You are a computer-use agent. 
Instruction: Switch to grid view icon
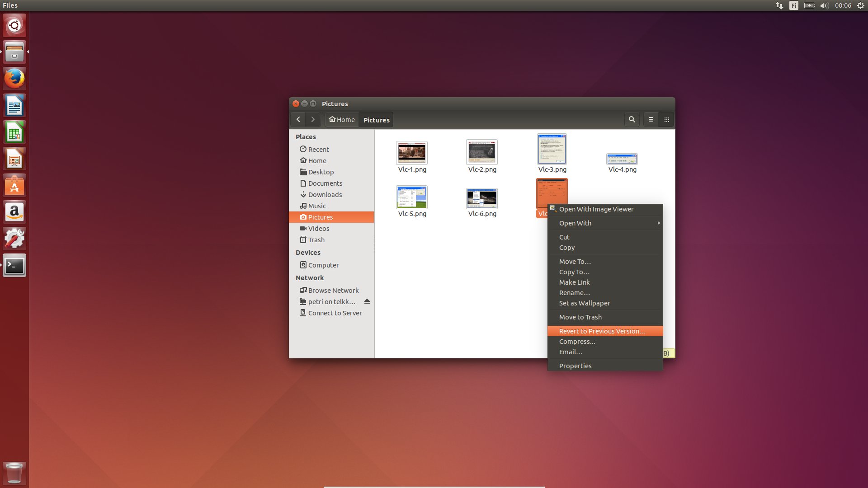[666, 120]
